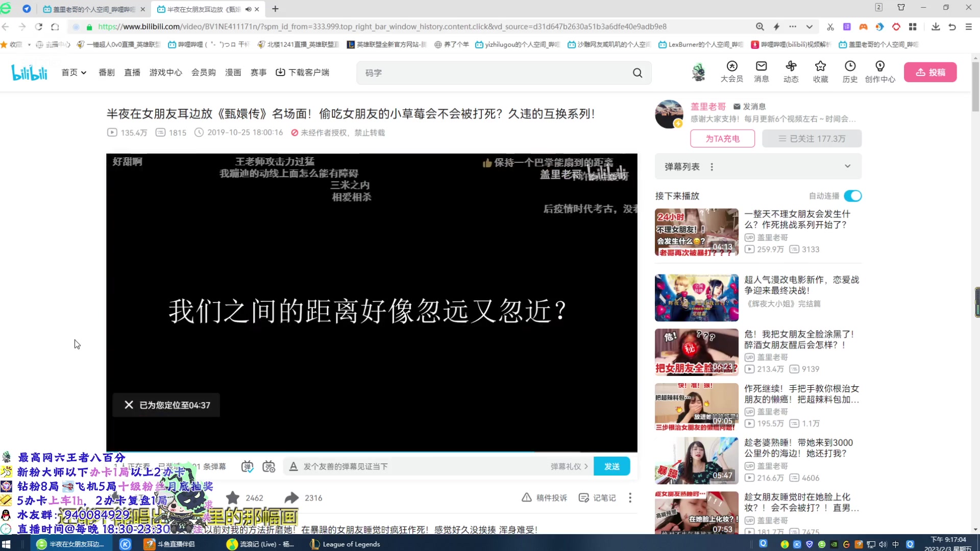The height and width of the screenshot is (551, 980).
Task: Open browser hamburger menu
Action: [x=968, y=27]
